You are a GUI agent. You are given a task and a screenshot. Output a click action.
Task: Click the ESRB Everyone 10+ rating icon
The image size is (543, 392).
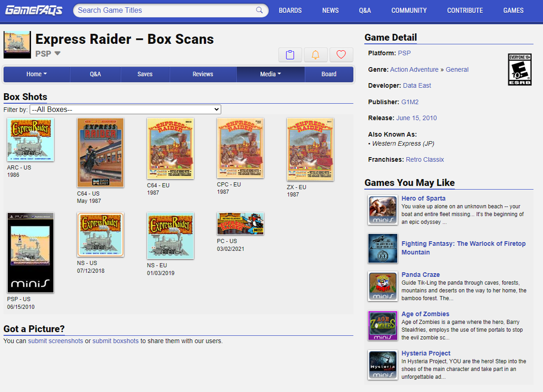pyautogui.click(x=520, y=69)
